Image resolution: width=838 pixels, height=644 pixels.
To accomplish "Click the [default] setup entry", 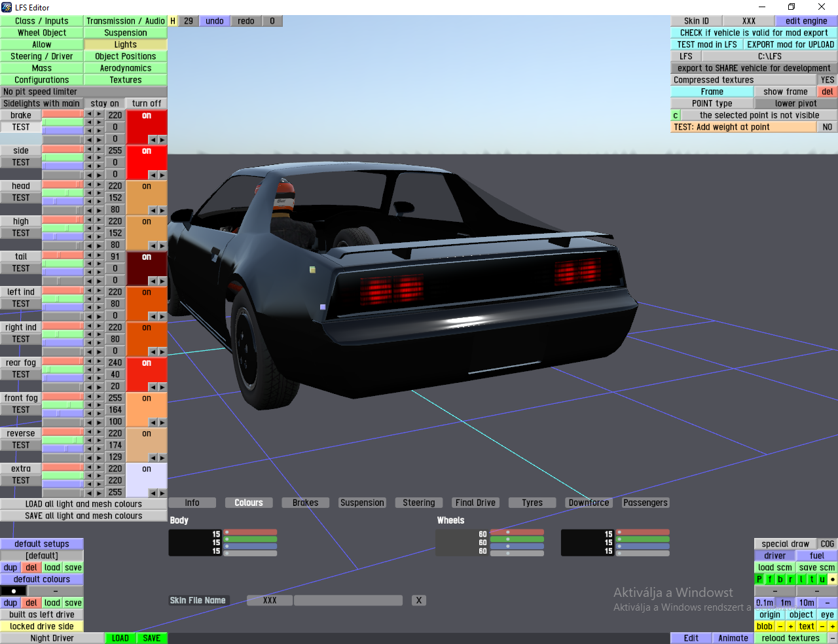I will [42, 556].
